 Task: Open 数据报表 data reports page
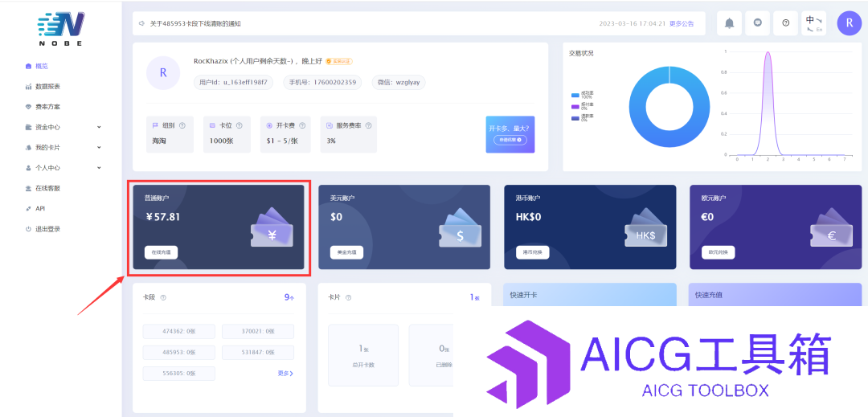point(47,86)
